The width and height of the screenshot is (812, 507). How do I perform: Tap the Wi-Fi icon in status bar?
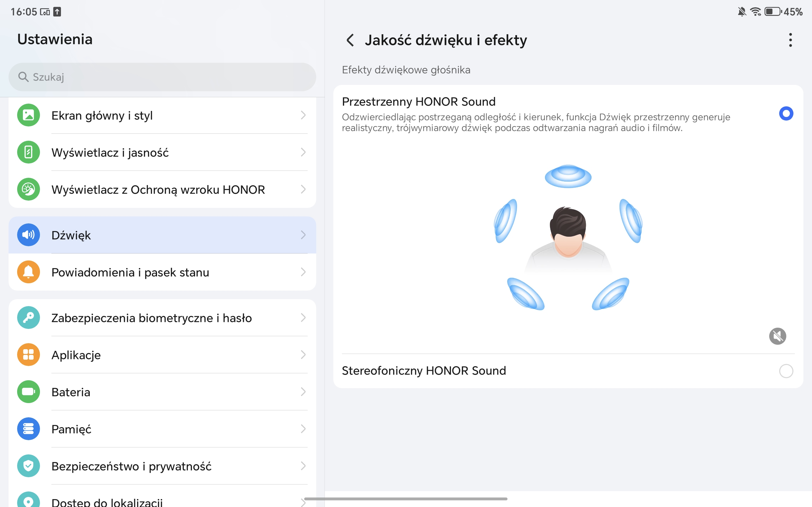(755, 12)
